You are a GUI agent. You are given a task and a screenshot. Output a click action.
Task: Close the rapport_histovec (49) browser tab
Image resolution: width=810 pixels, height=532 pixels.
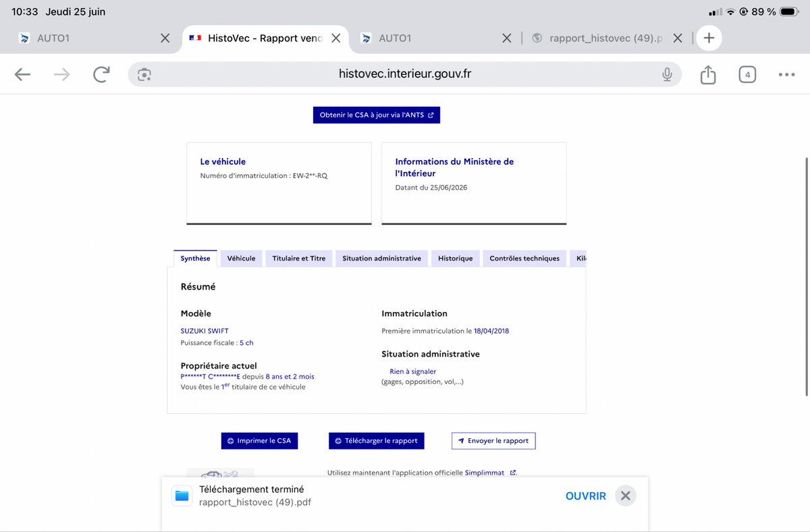(678, 38)
